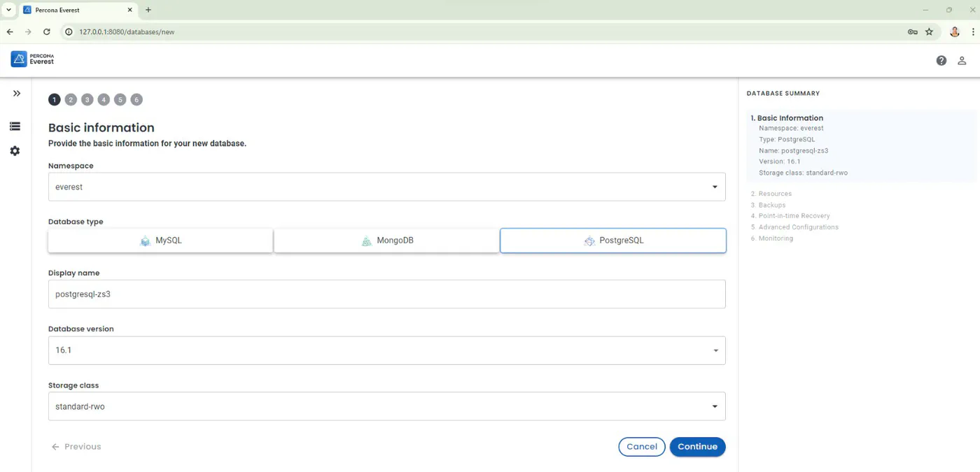980x472 pixels.
Task: Click the browser address bar URL
Action: coord(127,31)
